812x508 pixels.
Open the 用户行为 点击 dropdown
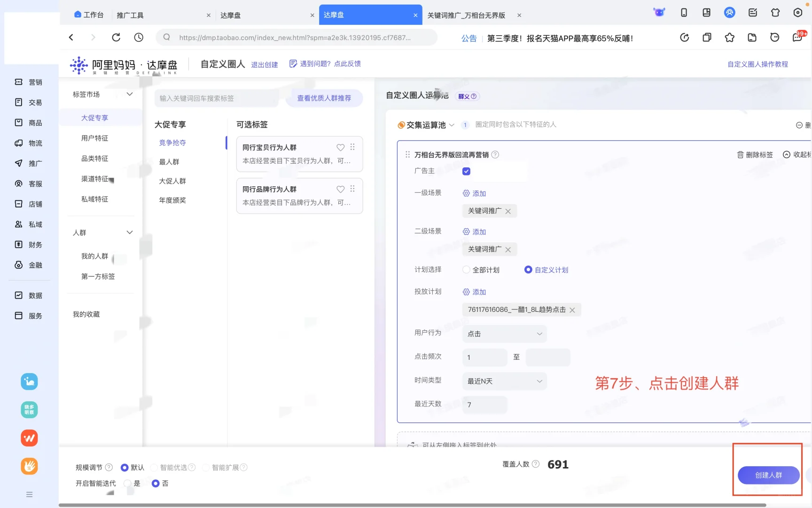[504, 334]
